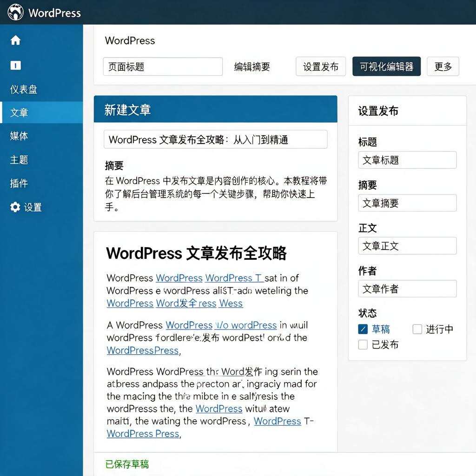Image resolution: width=476 pixels, height=476 pixels.
Task: Click the 新建文章 panel header
Action: point(216,109)
